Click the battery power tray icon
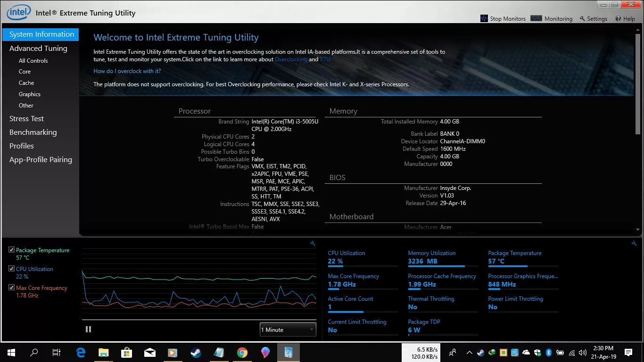Viewport: 644px width, 362px height. point(561,353)
